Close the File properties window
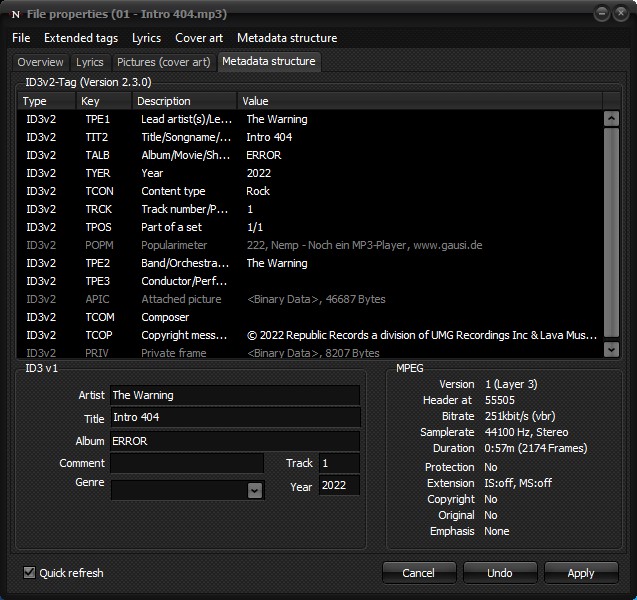This screenshot has width=637, height=600. (621, 14)
